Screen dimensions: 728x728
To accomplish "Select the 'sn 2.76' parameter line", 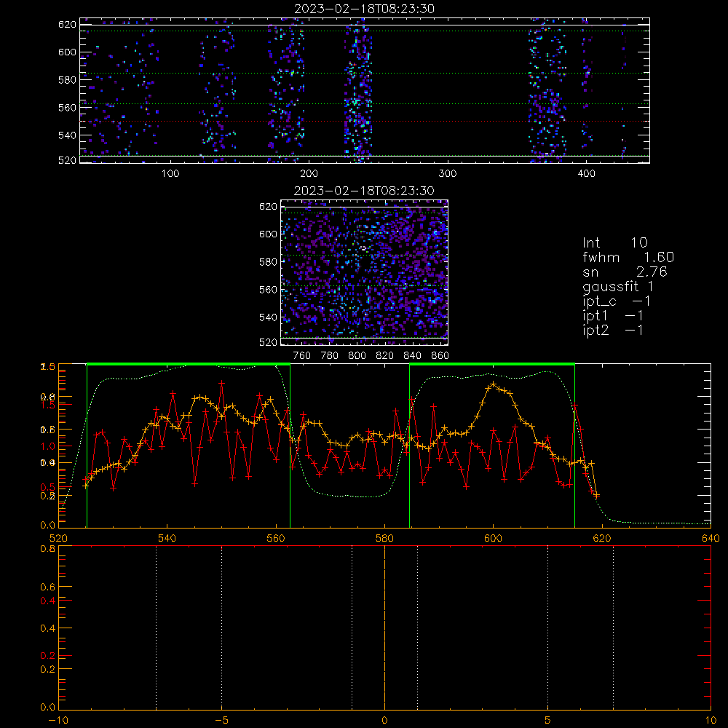I will pyautogui.click(x=625, y=272).
